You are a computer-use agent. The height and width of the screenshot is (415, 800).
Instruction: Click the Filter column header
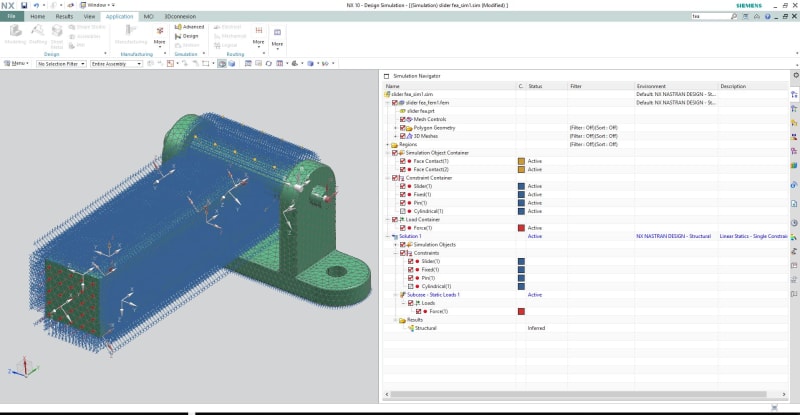[601, 86]
